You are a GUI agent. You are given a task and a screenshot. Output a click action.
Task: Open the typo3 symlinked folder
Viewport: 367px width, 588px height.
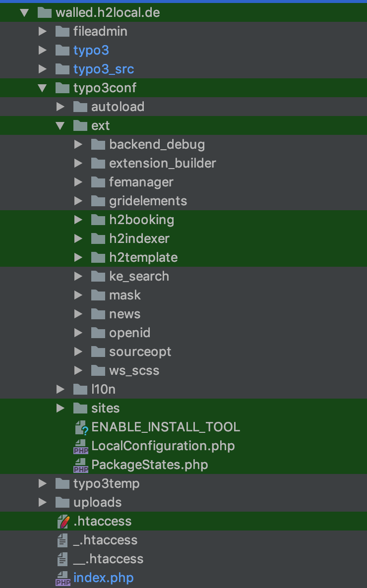coord(91,50)
